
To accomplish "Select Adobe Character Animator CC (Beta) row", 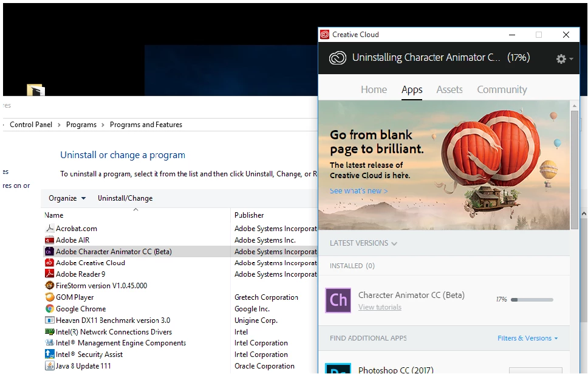I will pyautogui.click(x=180, y=252).
